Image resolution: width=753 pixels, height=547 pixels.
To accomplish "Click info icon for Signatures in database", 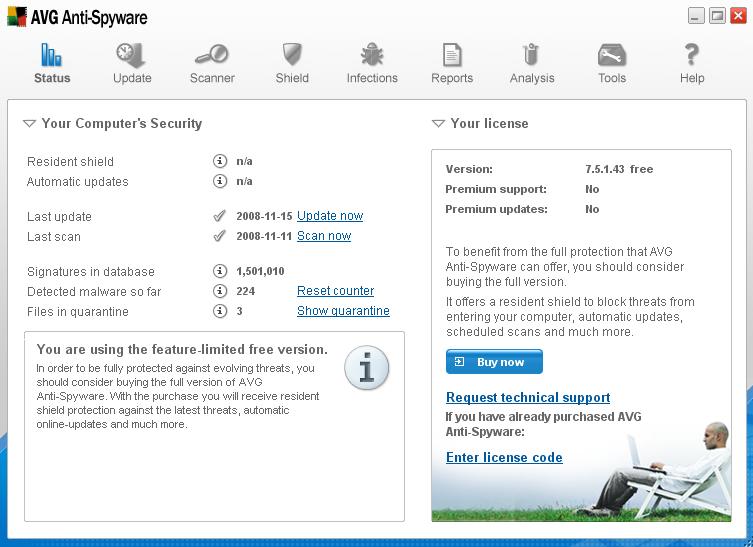I will click(x=219, y=271).
